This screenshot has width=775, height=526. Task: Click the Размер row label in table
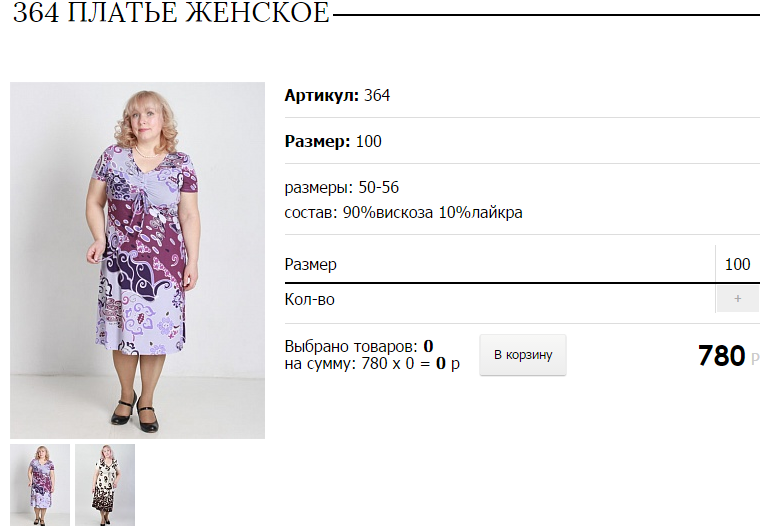coord(310,264)
